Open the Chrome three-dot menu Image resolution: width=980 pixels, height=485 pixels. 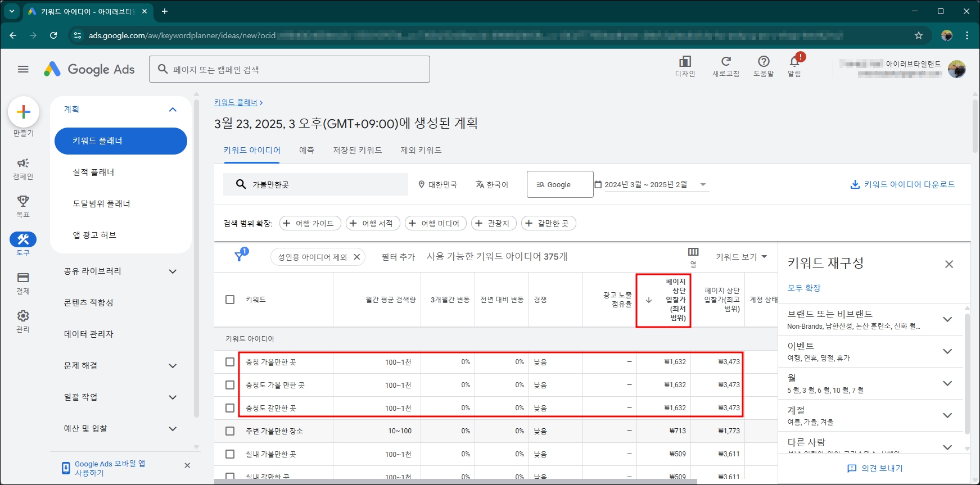tap(967, 35)
